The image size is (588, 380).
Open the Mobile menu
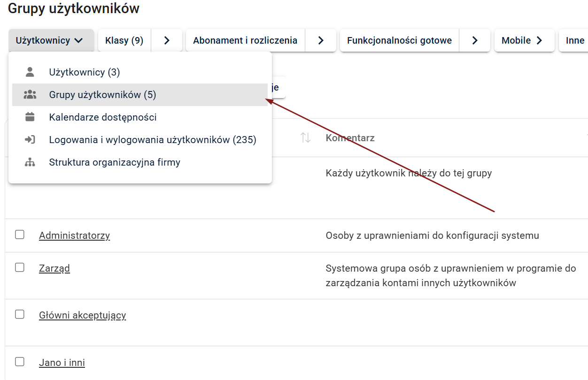pos(522,41)
